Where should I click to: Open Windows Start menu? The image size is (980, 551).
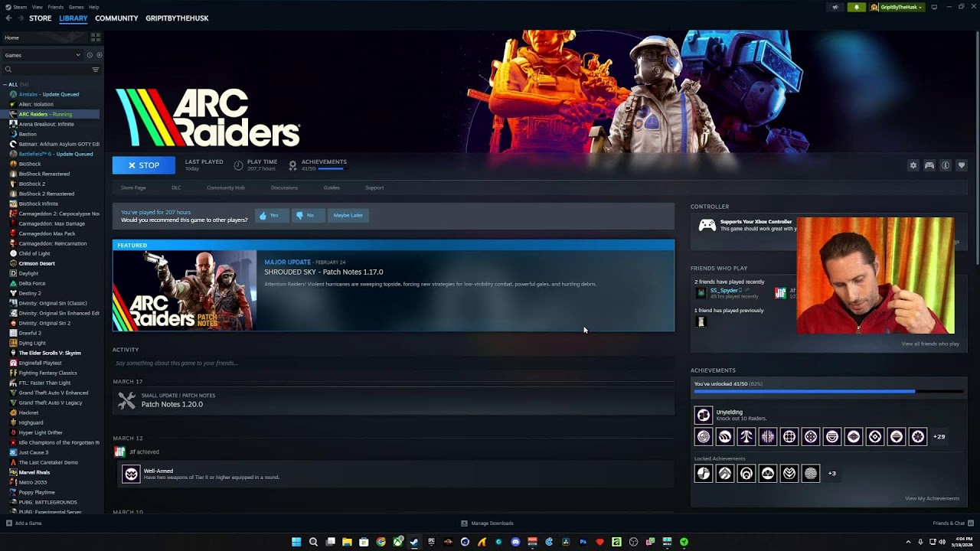click(296, 542)
